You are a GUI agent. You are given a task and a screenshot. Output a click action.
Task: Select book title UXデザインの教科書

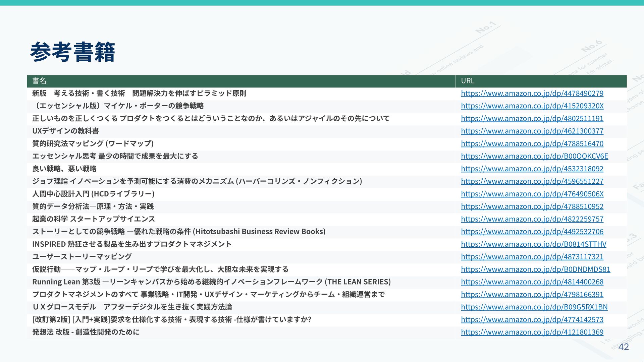point(65,131)
